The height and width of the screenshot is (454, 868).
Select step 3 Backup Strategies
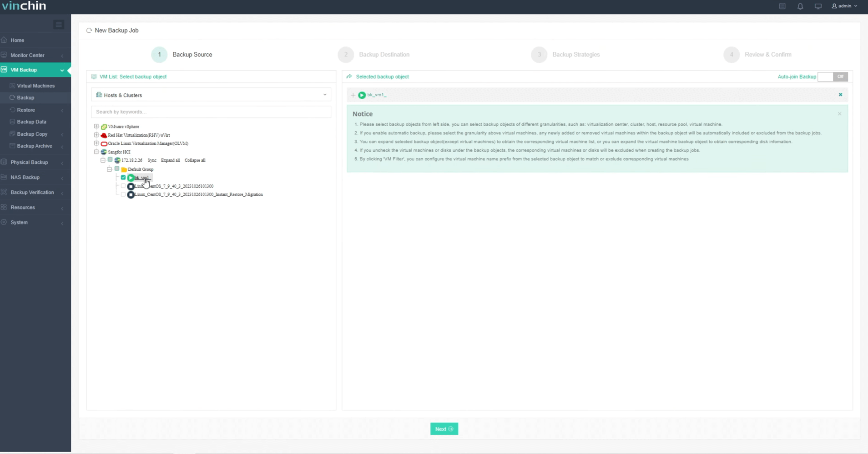(x=565, y=55)
